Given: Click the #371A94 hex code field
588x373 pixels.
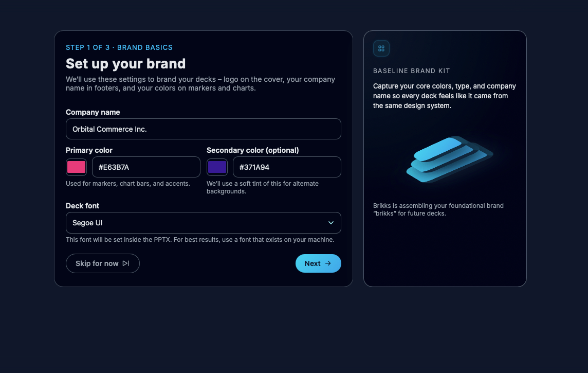Looking at the screenshot, I should (287, 167).
